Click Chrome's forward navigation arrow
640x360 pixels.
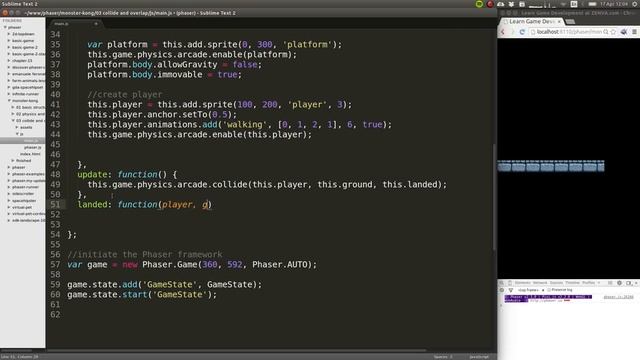(512, 32)
